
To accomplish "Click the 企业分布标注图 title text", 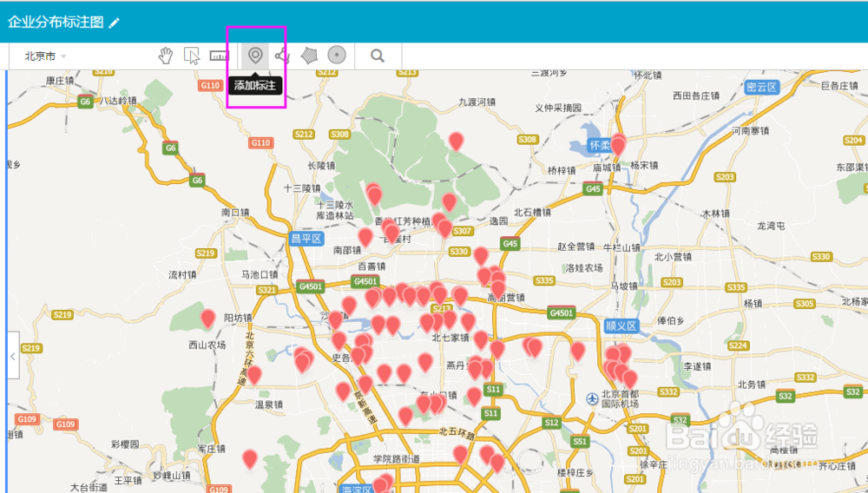I will pyautogui.click(x=56, y=22).
